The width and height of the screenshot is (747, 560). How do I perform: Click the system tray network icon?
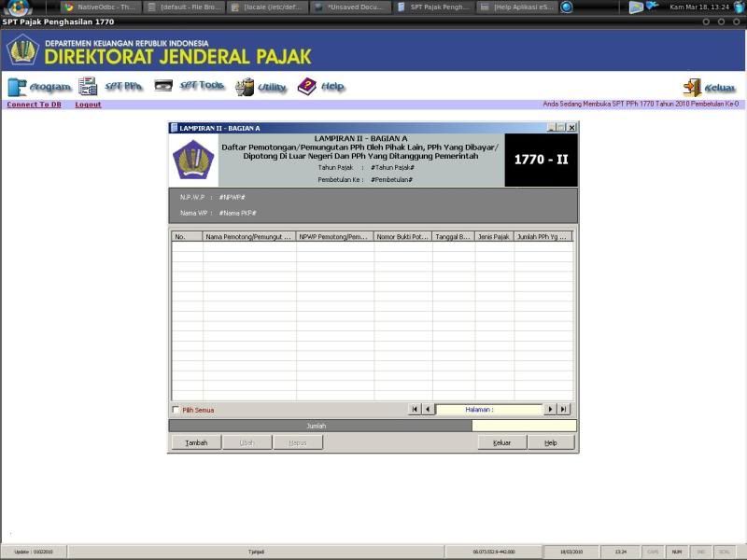click(x=652, y=6)
